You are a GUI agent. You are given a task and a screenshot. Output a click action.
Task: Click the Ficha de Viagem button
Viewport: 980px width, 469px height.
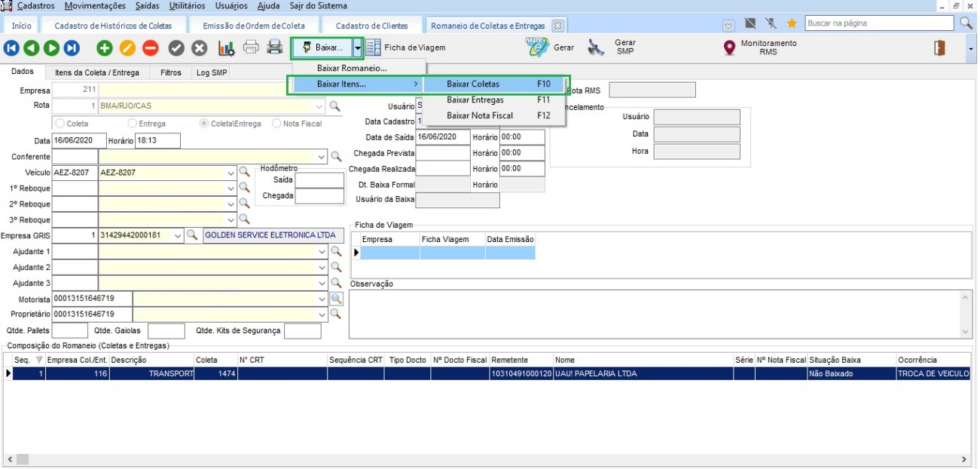pyautogui.click(x=406, y=48)
